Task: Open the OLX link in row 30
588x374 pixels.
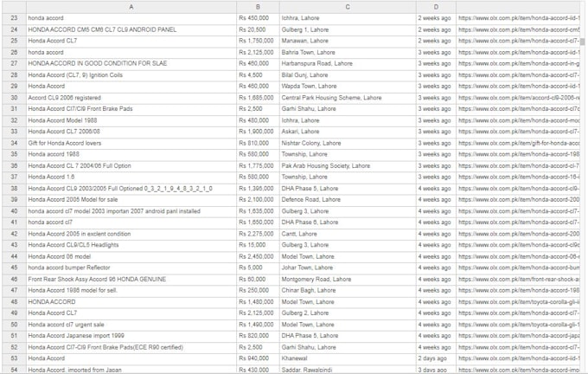Action: pyautogui.click(x=518, y=98)
